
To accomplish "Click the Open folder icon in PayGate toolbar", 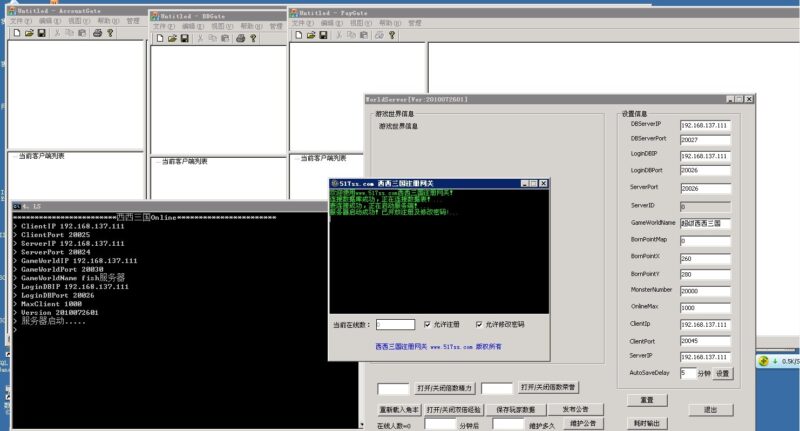I will [311, 34].
